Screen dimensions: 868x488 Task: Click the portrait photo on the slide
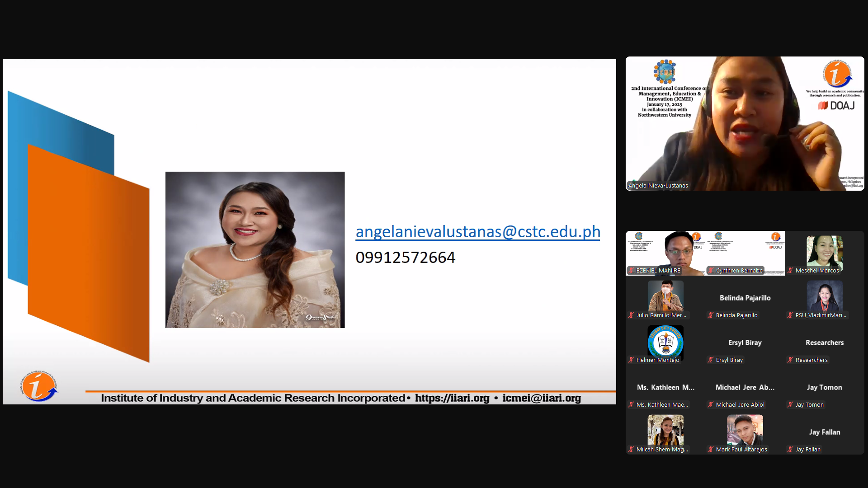(x=255, y=250)
